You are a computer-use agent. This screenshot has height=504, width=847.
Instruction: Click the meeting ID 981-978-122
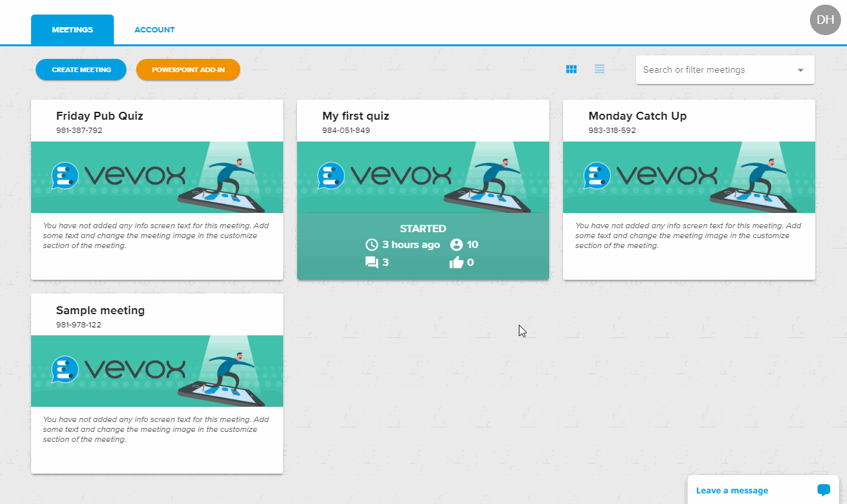[x=79, y=325]
